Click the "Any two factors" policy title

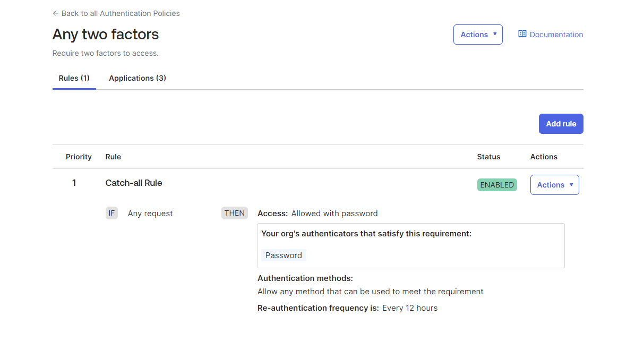pos(106,35)
